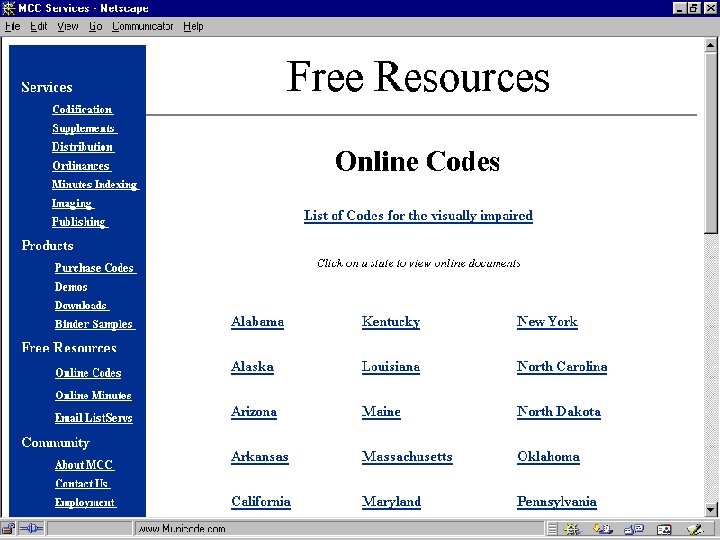Select the Alaska state link
The height and width of the screenshot is (540, 720).
pyautogui.click(x=253, y=367)
